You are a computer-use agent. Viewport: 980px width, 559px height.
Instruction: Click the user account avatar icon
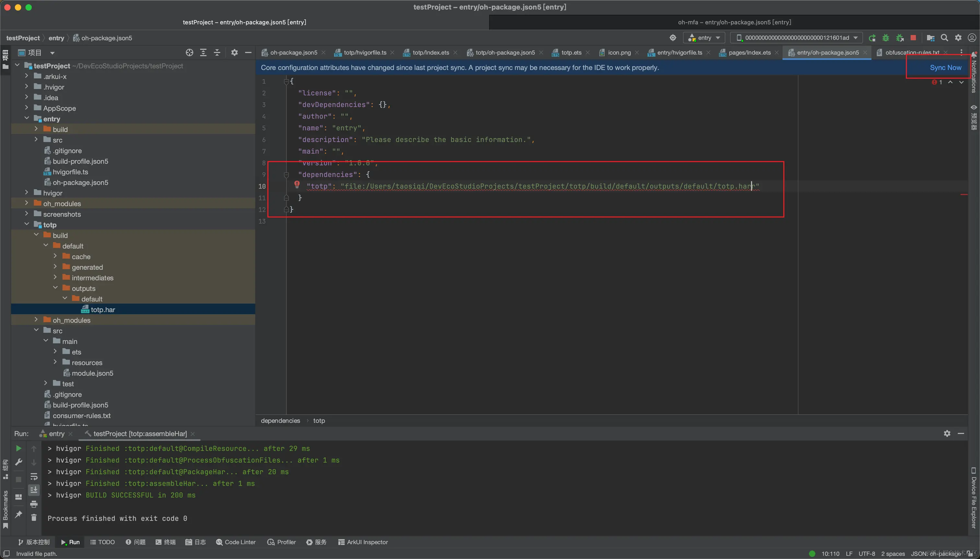click(x=972, y=38)
